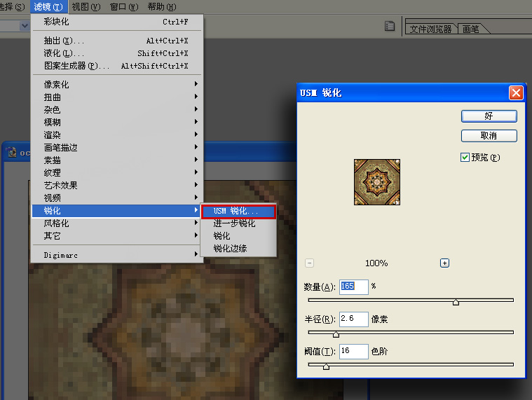The image size is (532, 400).
Task: Expand the 风格化 submenu
Action: click(x=117, y=223)
